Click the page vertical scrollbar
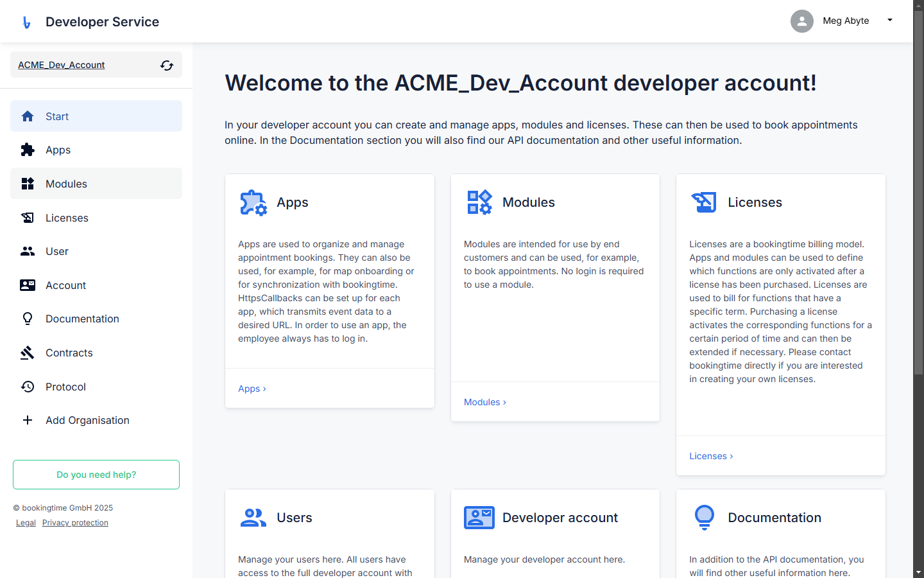The width and height of the screenshot is (924, 578). pyautogui.click(x=918, y=193)
